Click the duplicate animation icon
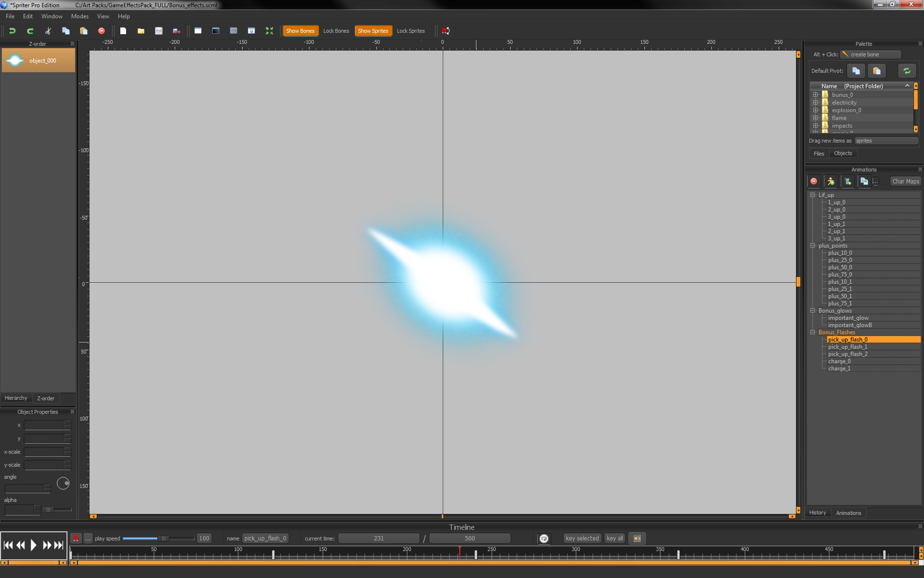Image resolution: width=924 pixels, height=578 pixels. pyautogui.click(x=864, y=181)
